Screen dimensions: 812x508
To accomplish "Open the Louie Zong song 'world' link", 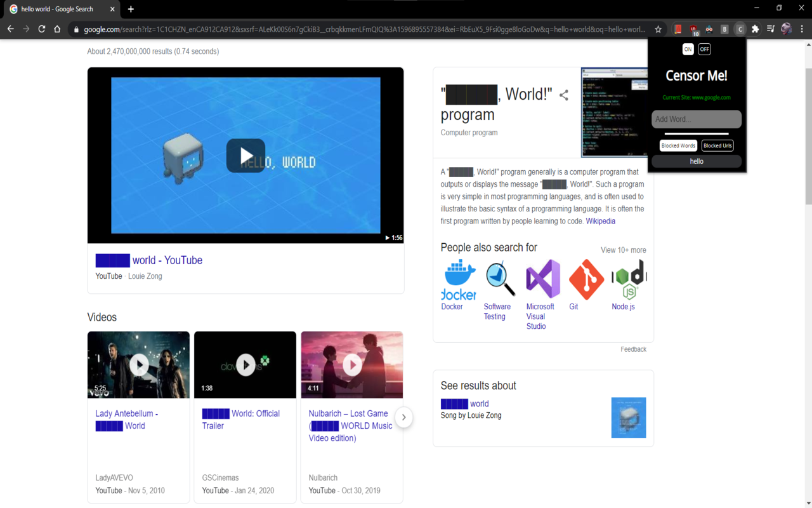I will (464, 404).
